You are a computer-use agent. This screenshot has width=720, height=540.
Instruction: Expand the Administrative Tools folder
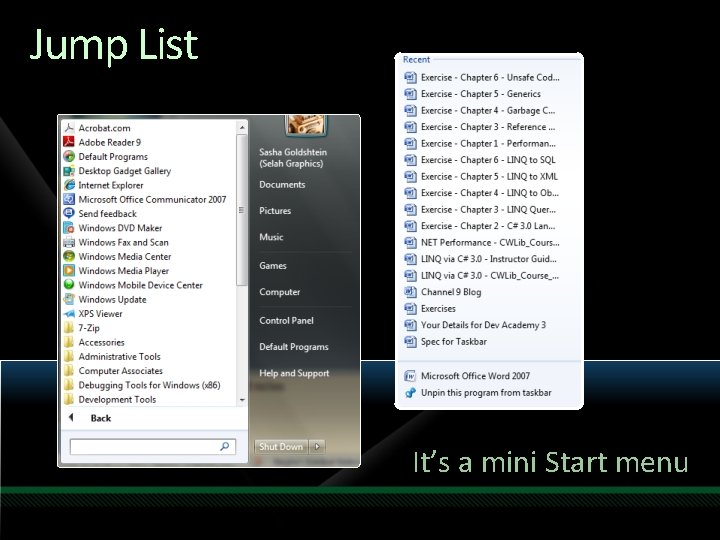112,356
